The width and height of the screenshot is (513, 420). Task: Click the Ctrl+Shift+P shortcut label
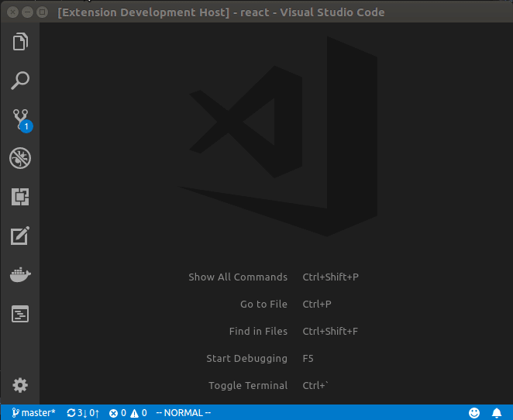(x=330, y=277)
